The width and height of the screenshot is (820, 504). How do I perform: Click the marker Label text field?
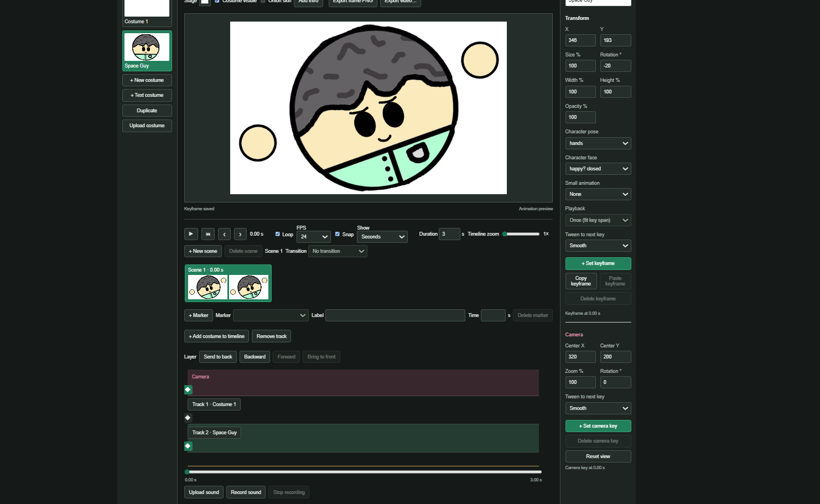[395, 315]
